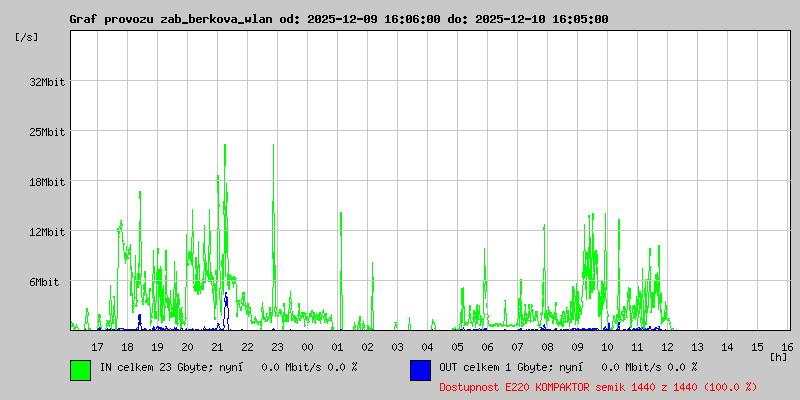Viewport: 800px width, 400px height.
Task: Click the 00 hour mark on x-axis
Action: 307,346
